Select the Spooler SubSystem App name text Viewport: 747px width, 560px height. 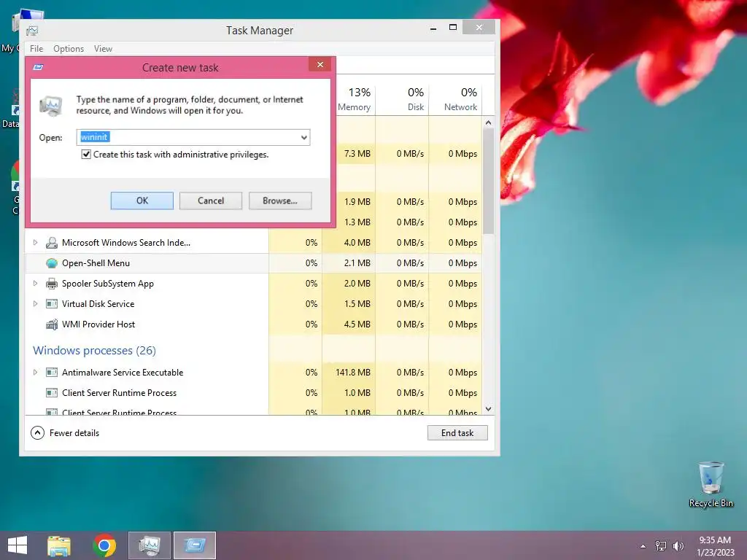point(108,284)
